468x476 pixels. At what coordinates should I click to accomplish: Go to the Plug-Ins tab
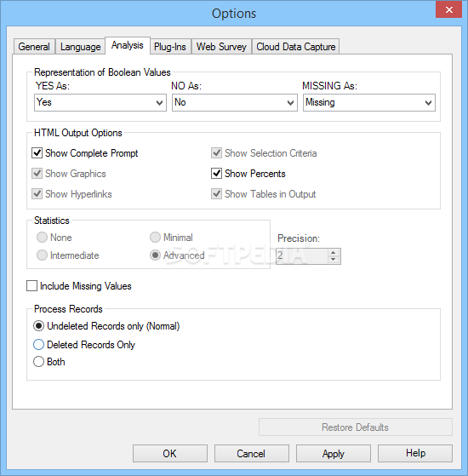(170, 47)
